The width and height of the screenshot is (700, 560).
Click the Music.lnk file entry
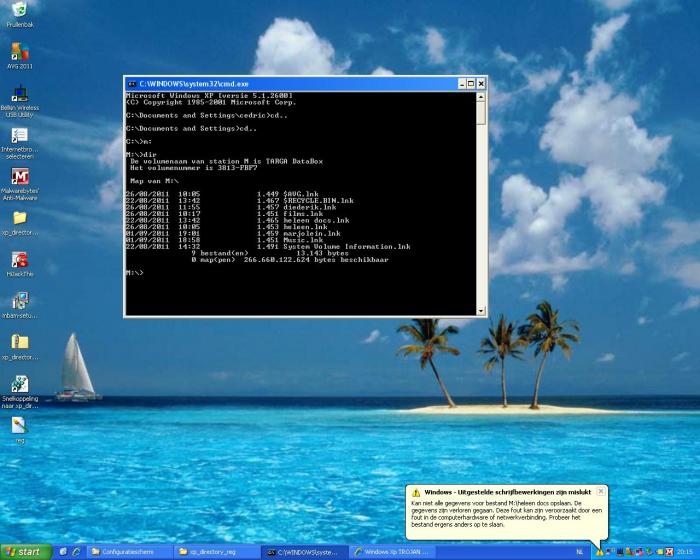click(303, 240)
